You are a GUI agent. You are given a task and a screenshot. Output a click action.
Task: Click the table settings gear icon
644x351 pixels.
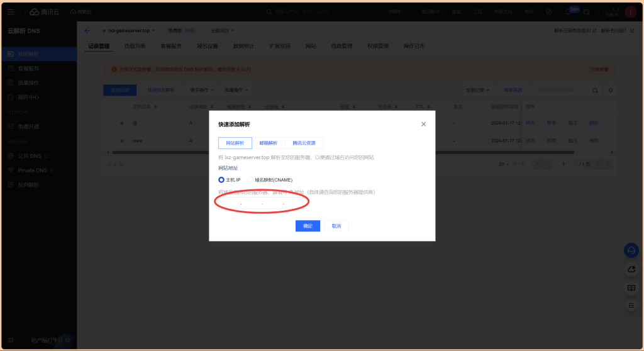click(610, 91)
